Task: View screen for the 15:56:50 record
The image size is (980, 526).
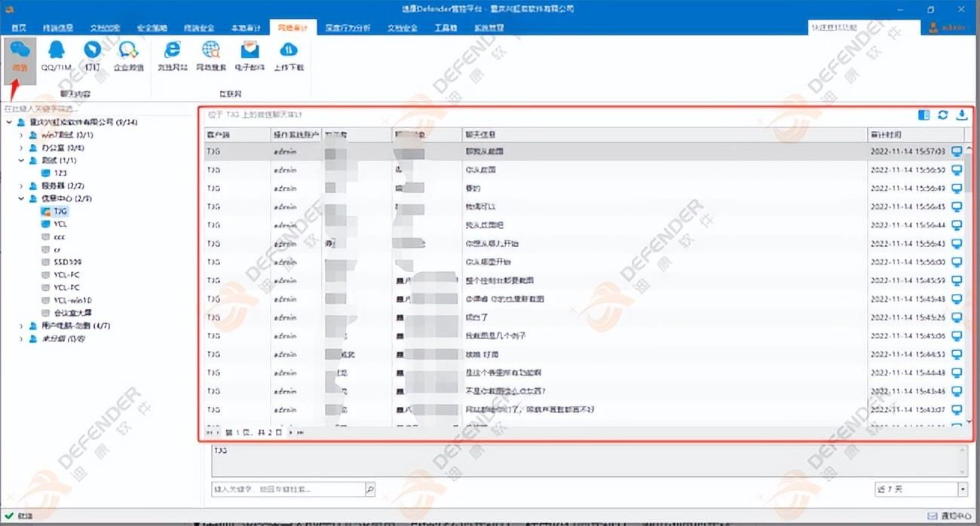Action: [x=957, y=170]
